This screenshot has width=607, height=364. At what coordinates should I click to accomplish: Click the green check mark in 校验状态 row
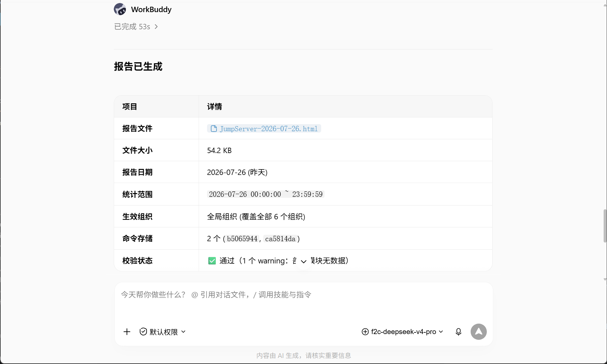(212, 261)
